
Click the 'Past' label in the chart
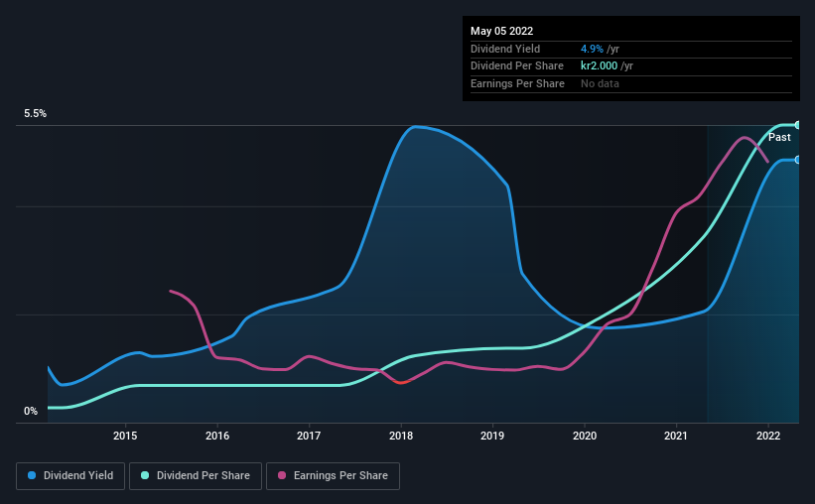click(779, 137)
